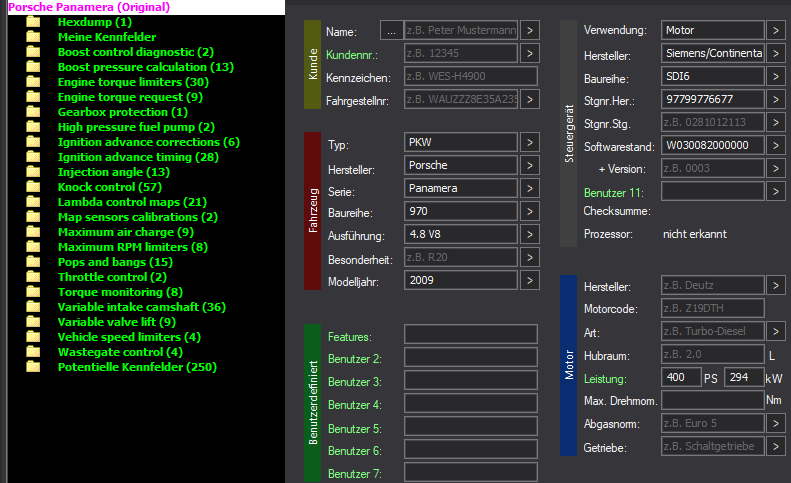791x483 pixels.
Task: Open the Baureihe SDI6 arrow dropdown
Action: (x=776, y=76)
